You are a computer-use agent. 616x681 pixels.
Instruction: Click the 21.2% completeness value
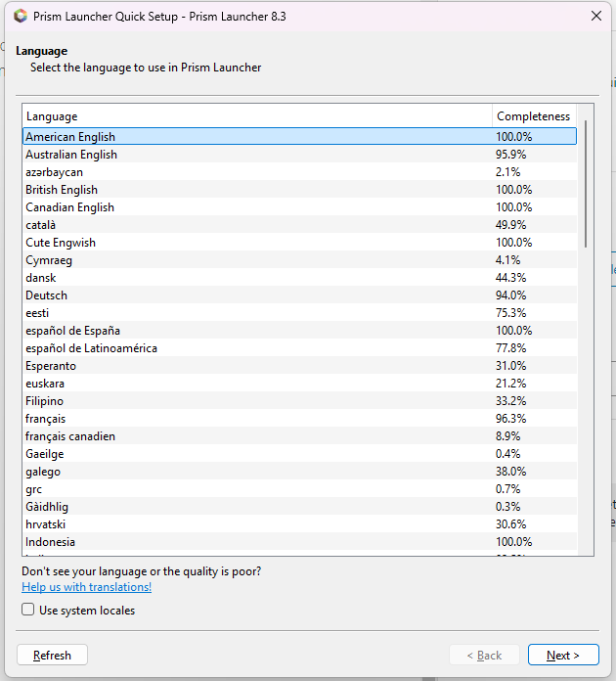(x=511, y=384)
